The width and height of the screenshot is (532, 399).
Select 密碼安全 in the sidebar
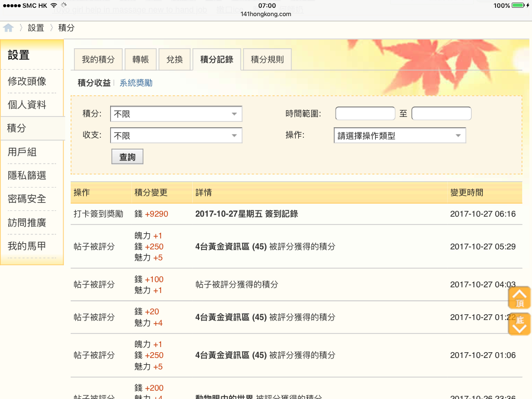[27, 199]
